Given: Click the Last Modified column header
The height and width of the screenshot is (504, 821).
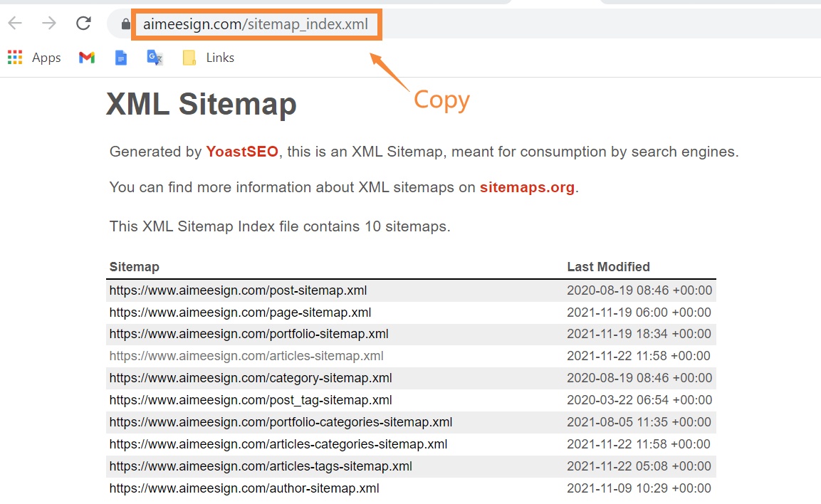Looking at the screenshot, I should click(608, 267).
